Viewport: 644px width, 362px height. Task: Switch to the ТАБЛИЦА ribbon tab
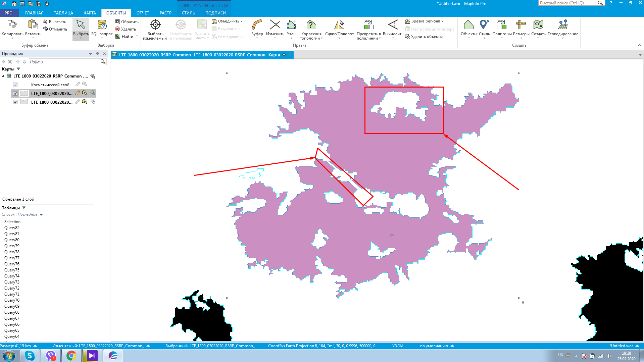[63, 13]
